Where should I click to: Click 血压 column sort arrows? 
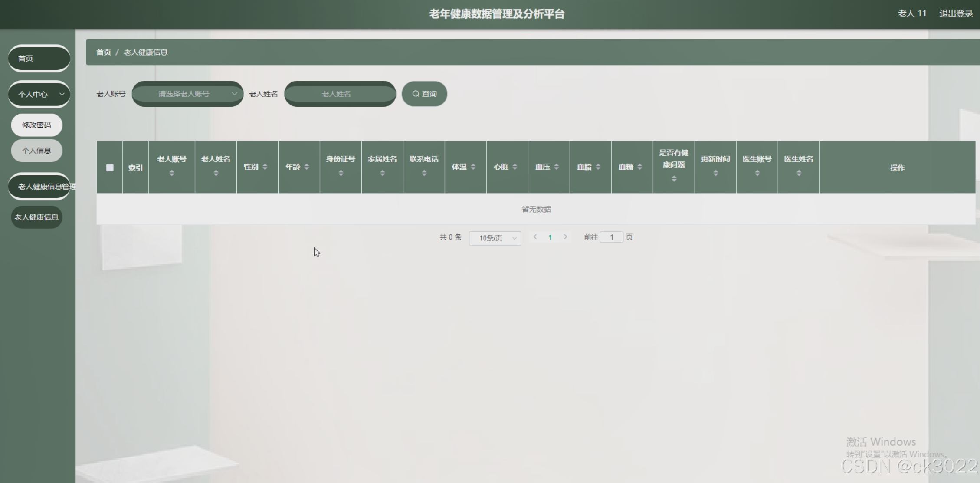click(x=556, y=167)
